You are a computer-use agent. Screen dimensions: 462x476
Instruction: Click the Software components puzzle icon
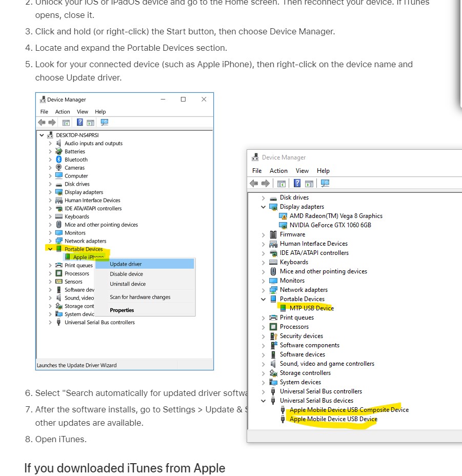point(273,345)
